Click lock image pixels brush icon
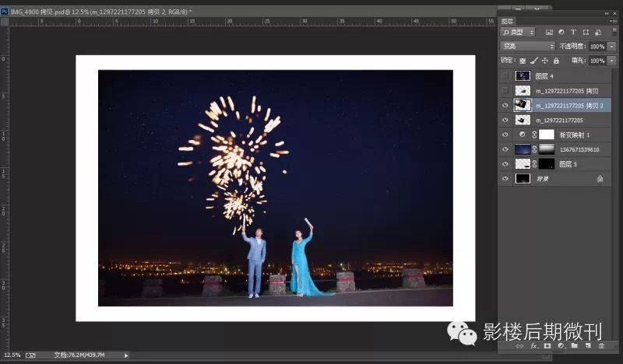This screenshot has width=623, height=364. point(534,61)
